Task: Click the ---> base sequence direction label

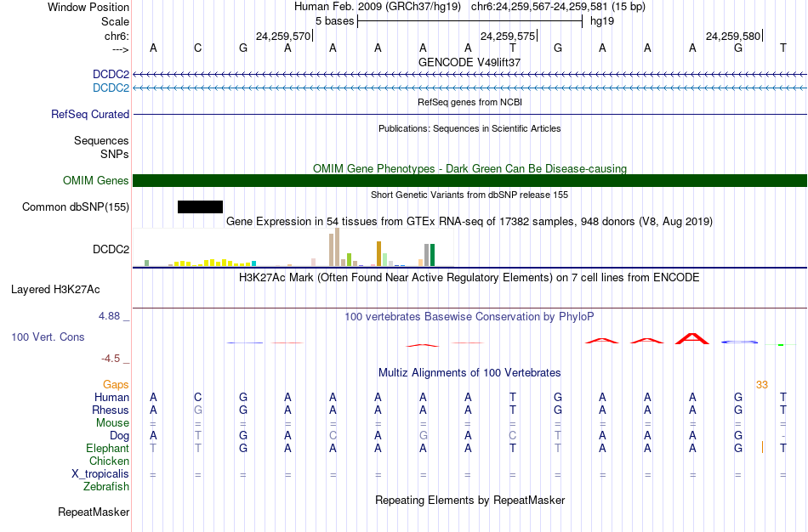Action: 120,49
